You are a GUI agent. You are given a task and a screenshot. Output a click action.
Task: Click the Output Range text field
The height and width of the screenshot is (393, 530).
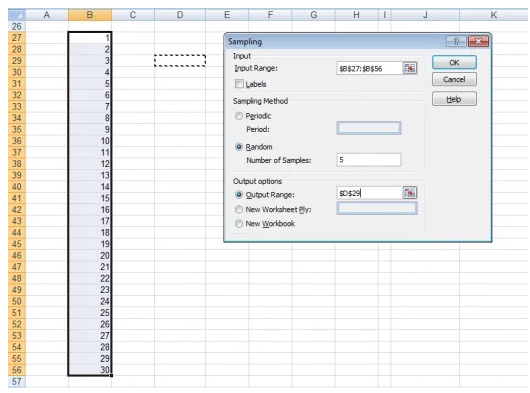point(369,193)
